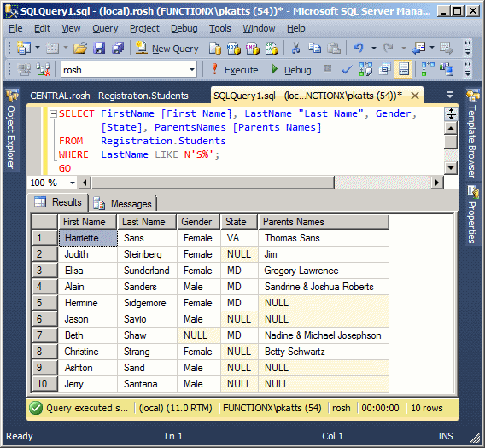Click the Undo arrow icon
Screen dimensions: 485x448
pos(358,48)
